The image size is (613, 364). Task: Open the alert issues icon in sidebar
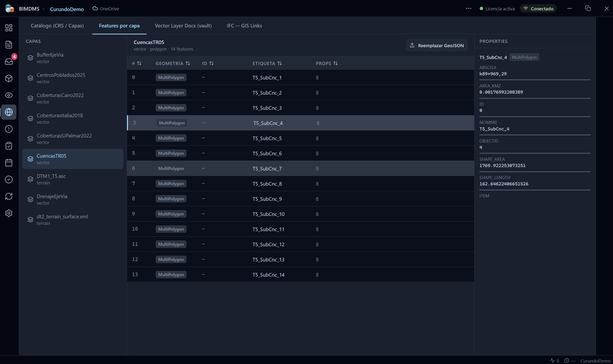(9, 129)
